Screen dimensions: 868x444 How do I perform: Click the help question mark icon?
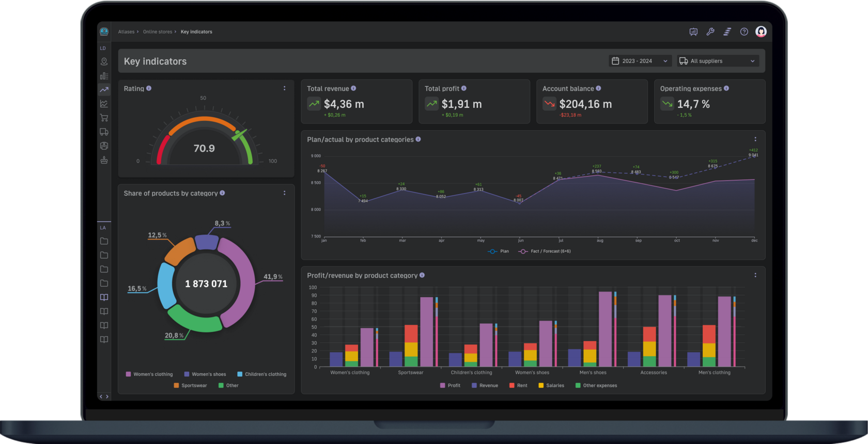pos(744,32)
